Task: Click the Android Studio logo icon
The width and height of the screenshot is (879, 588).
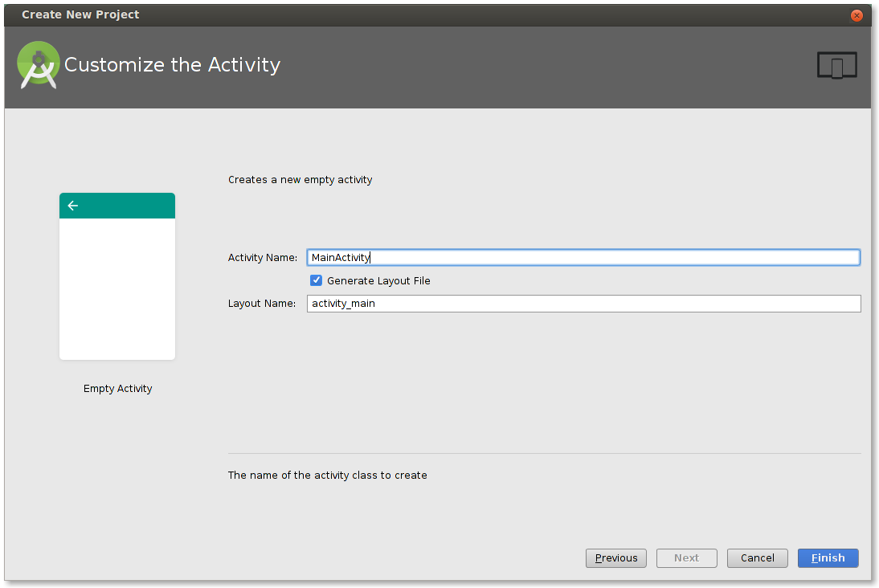Action: pyautogui.click(x=38, y=65)
